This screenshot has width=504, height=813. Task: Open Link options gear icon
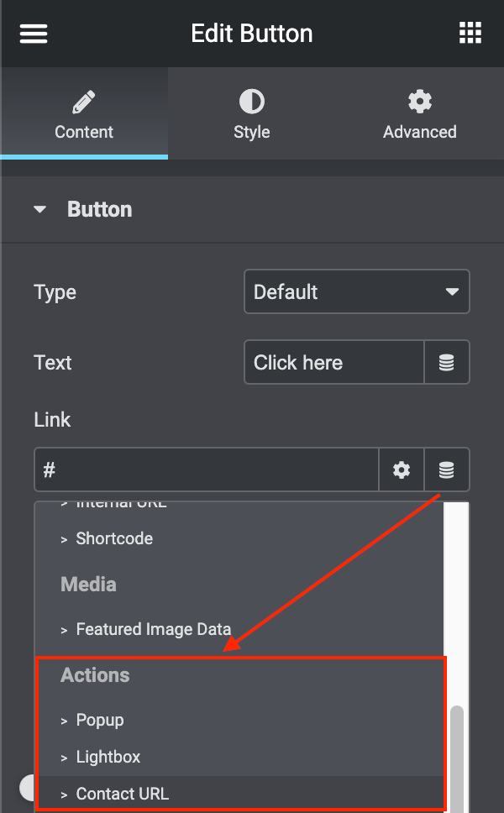click(x=402, y=469)
